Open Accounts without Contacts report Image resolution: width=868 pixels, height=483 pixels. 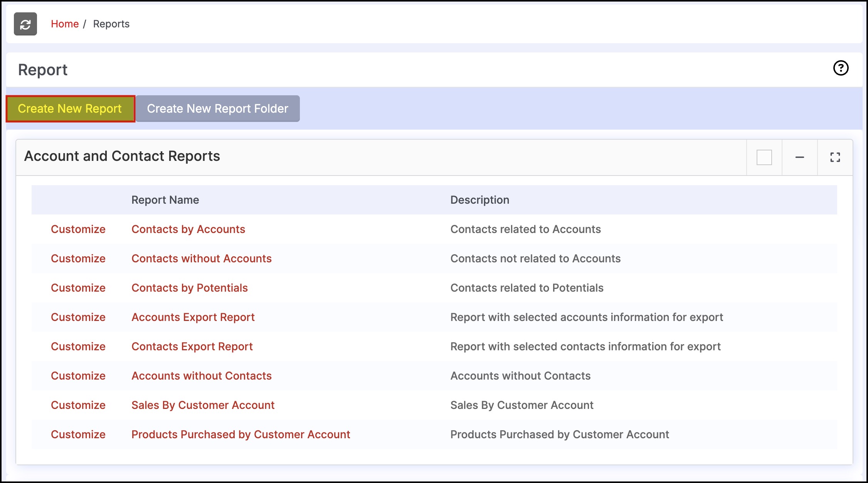202,376
